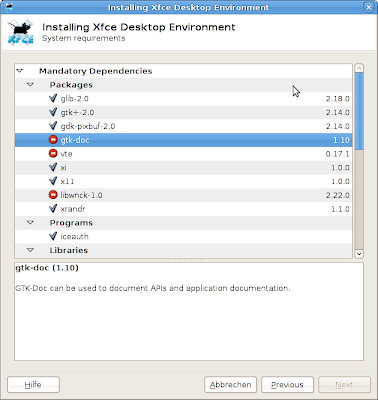This screenshot has width=378, height=400.
Task: Click the glib-2.0 checkmark status icon
Action: pyautogui.click(x=53, y=98)
